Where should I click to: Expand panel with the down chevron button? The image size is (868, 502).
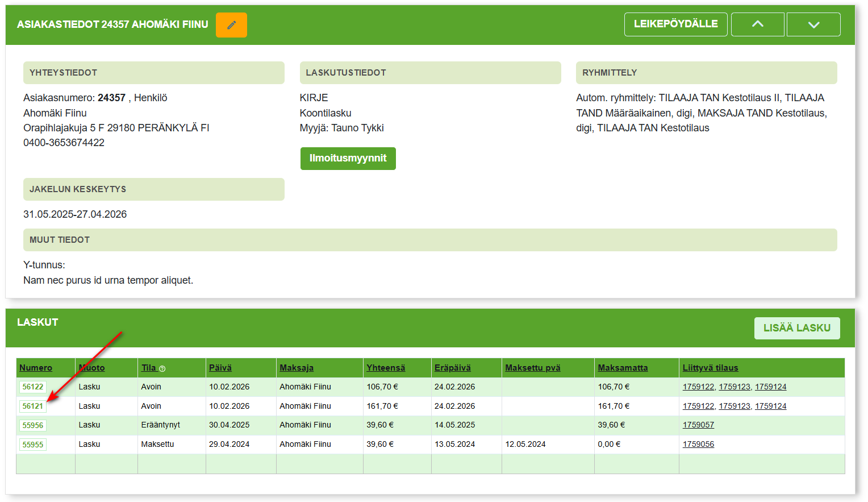pos(813,24)
